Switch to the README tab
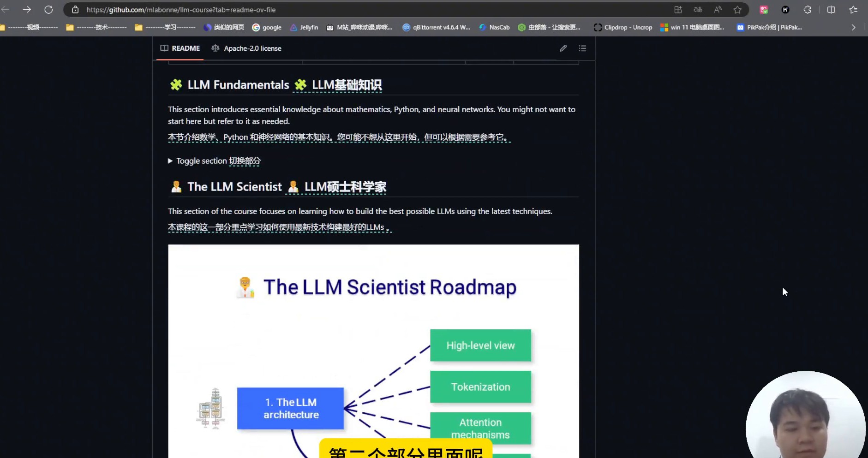The image size is (868, 458). click(x=180, y=48)
